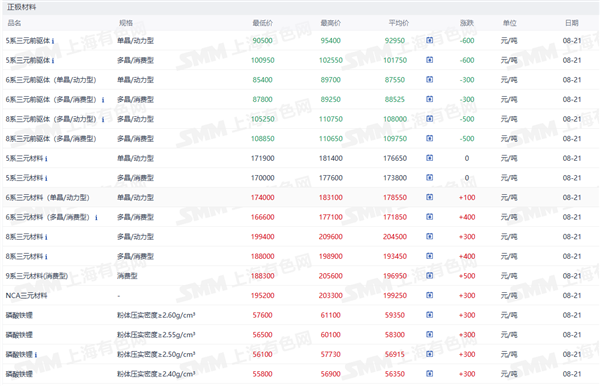The height and width of the screenshot is (386, 600).
Task: Click the blue icon after average price 193450
Action: tap(429, 256)
